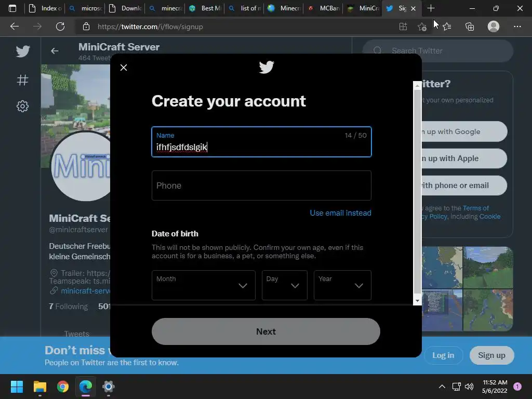Click the address bar URL

pos(150,26)
